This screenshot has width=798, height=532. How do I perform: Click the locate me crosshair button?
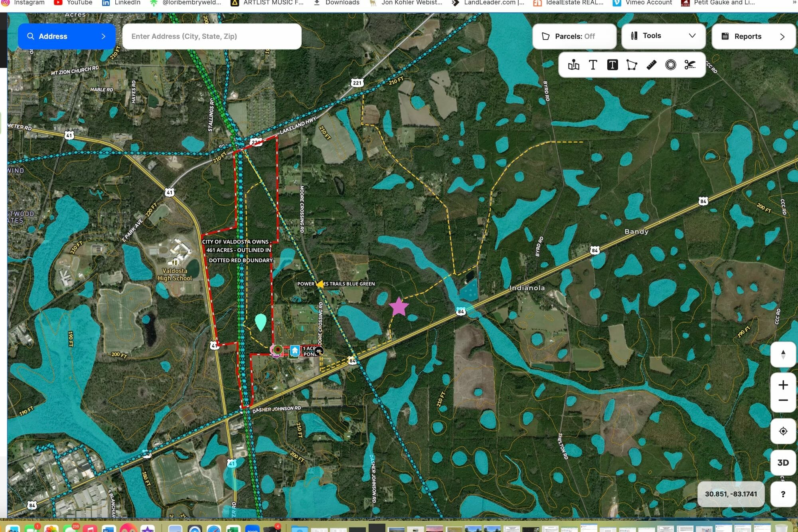tap(783, 431)
